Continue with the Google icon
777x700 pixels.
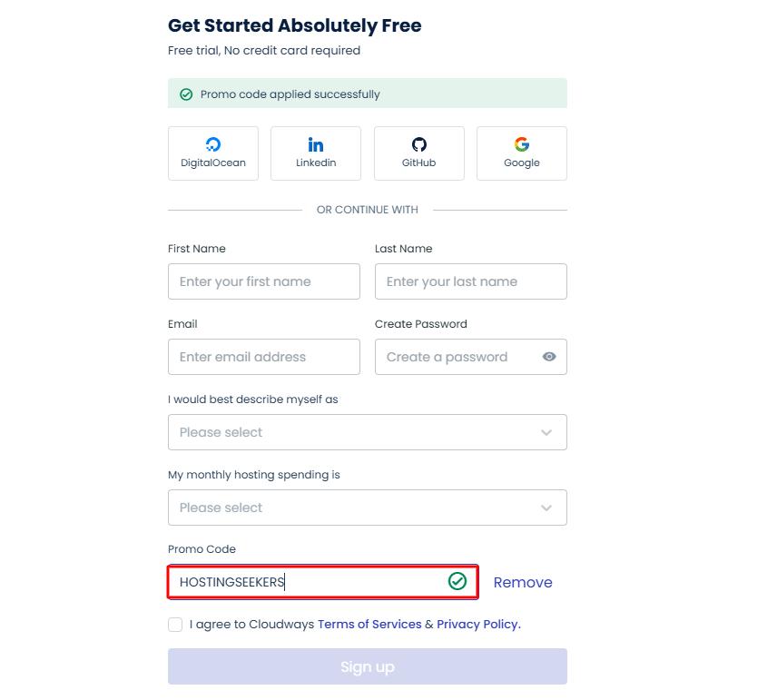[x=522, y=145]
